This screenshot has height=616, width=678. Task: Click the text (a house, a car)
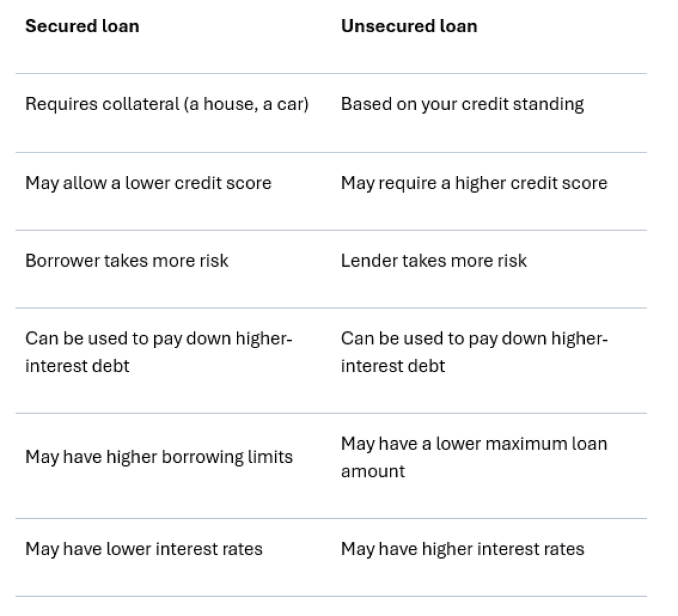point(246,105)
